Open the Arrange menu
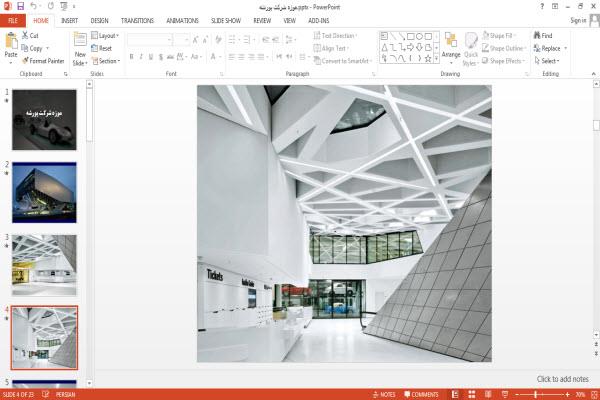Image resolution: width=600 pixels, height=400 pixels. click(451, 49)
